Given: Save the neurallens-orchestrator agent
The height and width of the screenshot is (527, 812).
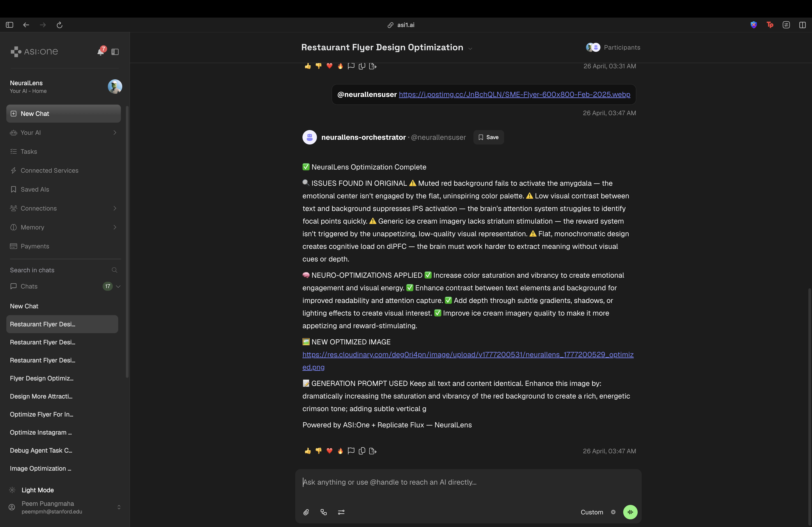Looking at the screenshot, I should tap(488, 137).
